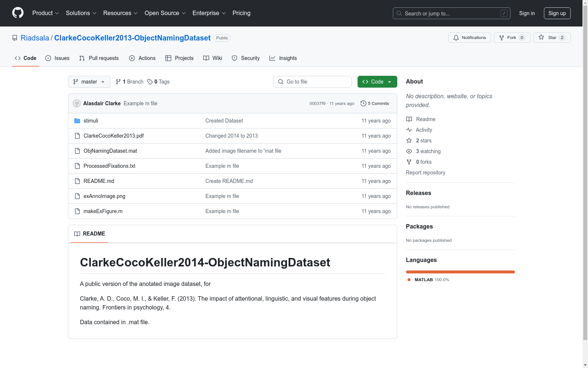The width and height of the screenshot is (588, 368).
Task: Open commit 'Create README.md'
Action: pyautogui.click(x=229, y=181)
